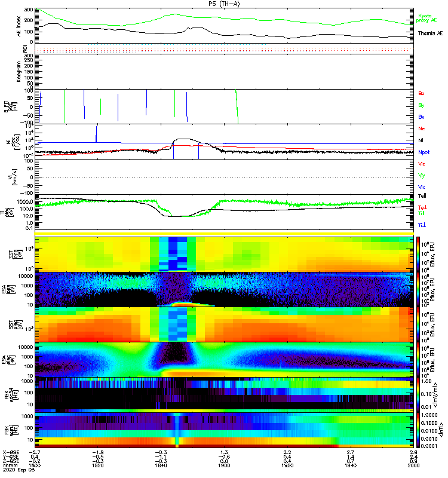The height and width of the screenshot is (478, 448).
Task: Click the 1900 time tick label
Action: pos(224,465)
